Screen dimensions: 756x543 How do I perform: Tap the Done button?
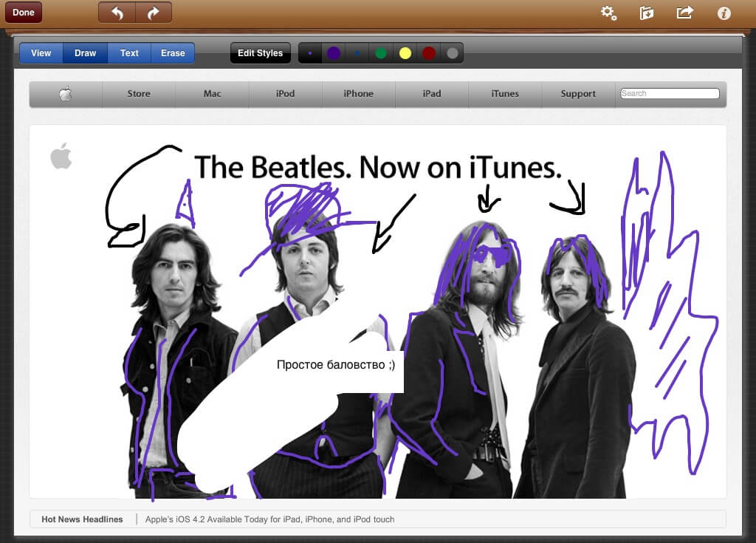(x=23, y=13)
